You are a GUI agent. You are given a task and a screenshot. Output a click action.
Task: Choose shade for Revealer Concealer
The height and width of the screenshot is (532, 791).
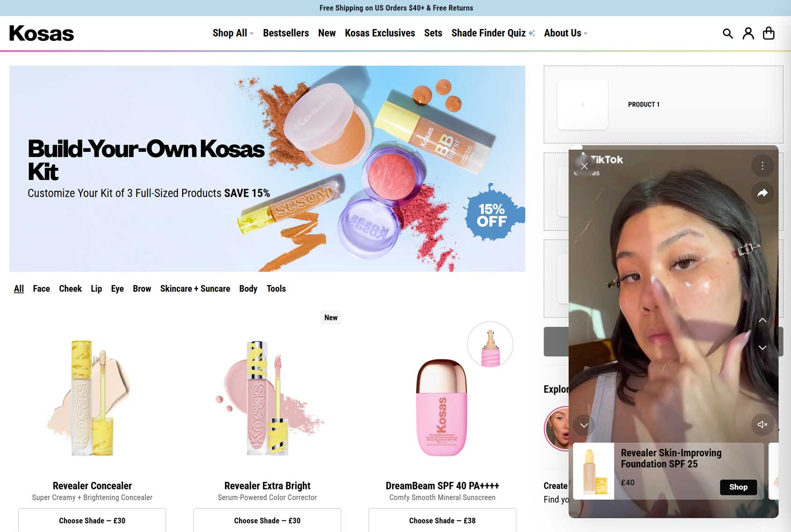pyautogui.click(x=92, y=520)
